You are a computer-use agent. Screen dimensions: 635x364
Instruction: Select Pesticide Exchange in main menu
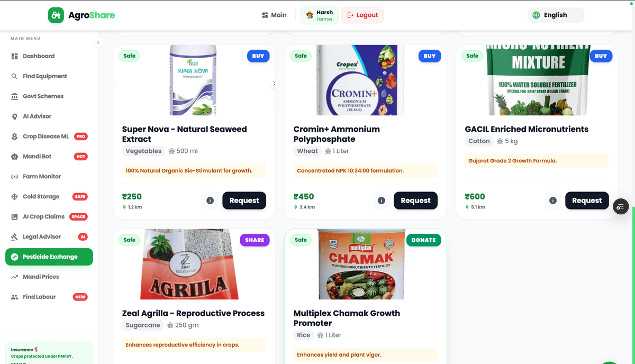pos(49,257)
